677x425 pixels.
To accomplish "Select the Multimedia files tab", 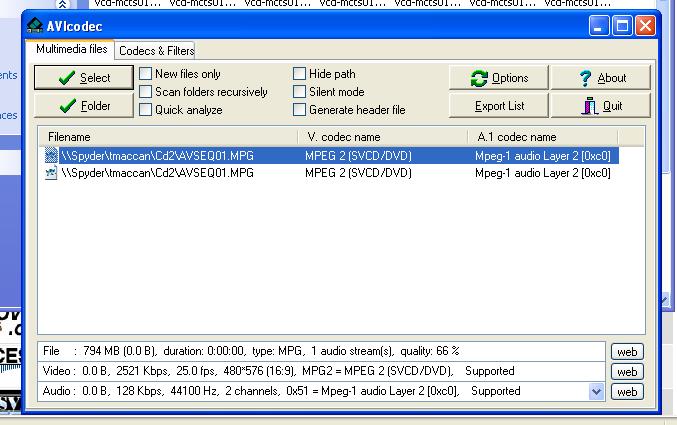I will coord(71,49).
